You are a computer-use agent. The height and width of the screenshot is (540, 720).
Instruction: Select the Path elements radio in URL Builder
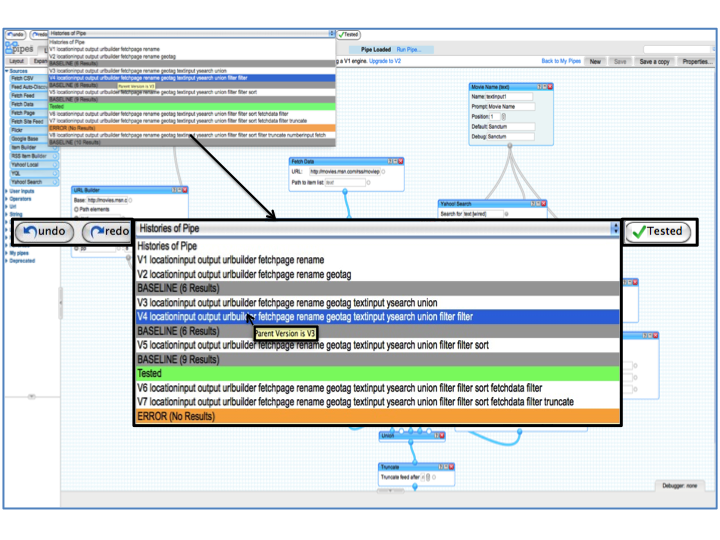76,209
